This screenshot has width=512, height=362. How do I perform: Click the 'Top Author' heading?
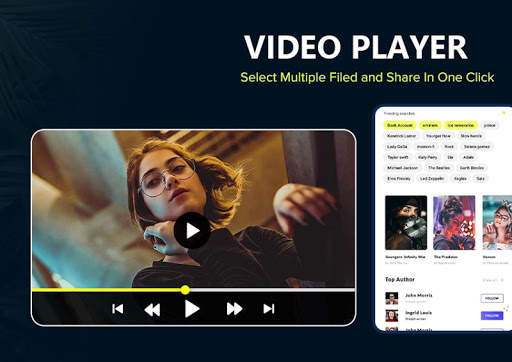coord(400,279)
